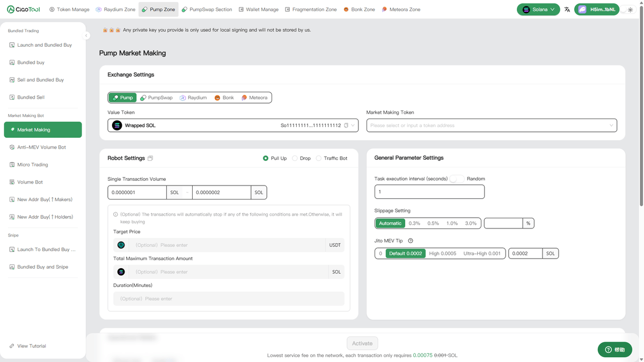644x362 pixels.
Task: Open the green help button
Action: (615, 350)
